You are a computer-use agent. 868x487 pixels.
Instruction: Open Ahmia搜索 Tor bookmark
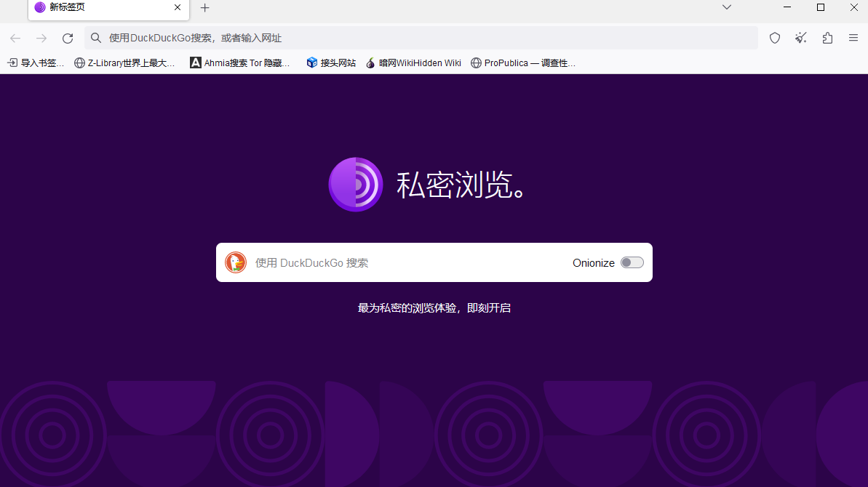pyautogui.click(x=240, y=63)
